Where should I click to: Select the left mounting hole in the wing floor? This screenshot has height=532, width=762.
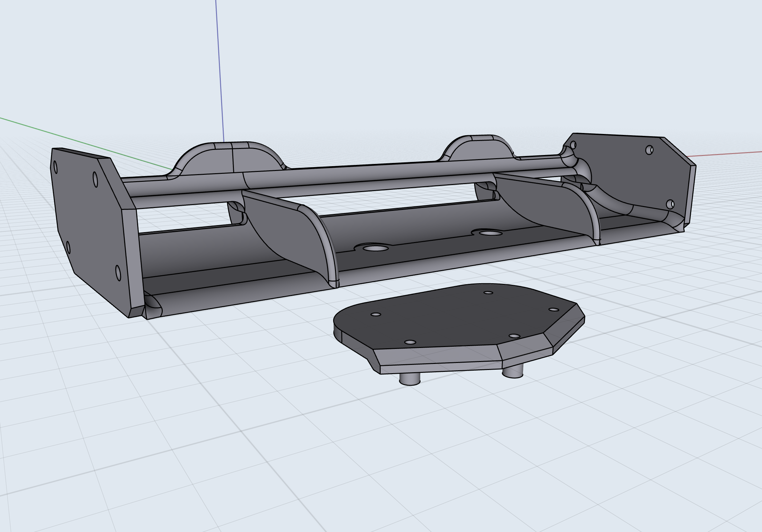376,248
